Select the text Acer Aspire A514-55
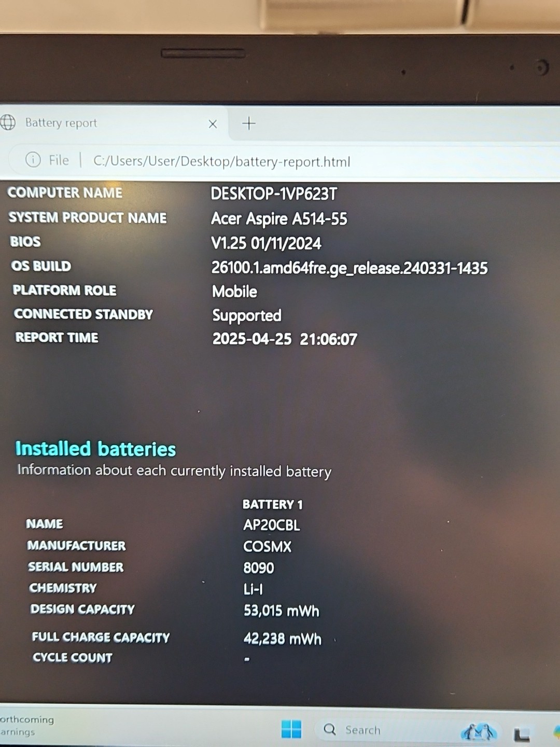Image resolution: width=560 pixels, height=747 pixels. pyautogui.click(x=279, y=219)
